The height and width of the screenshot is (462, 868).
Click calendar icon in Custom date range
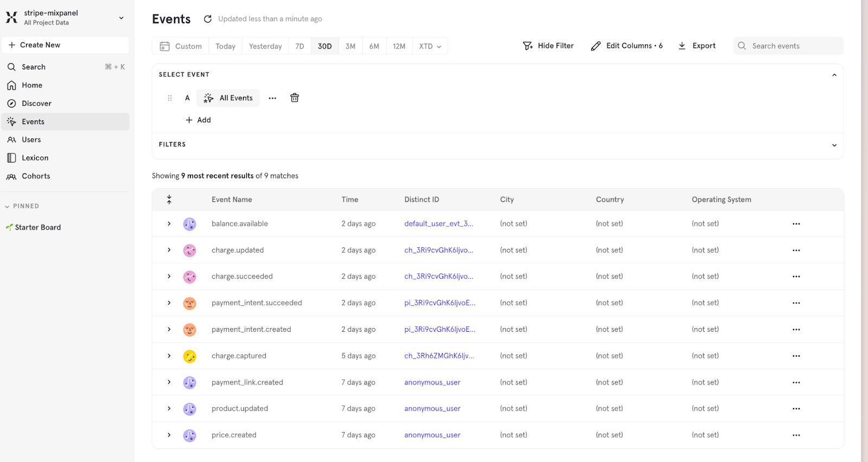tap(164, 47)
